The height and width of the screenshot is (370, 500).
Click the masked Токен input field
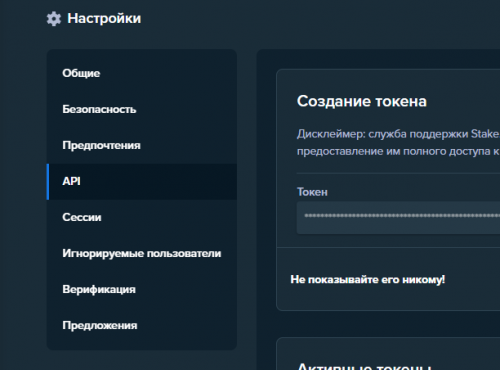398,217
